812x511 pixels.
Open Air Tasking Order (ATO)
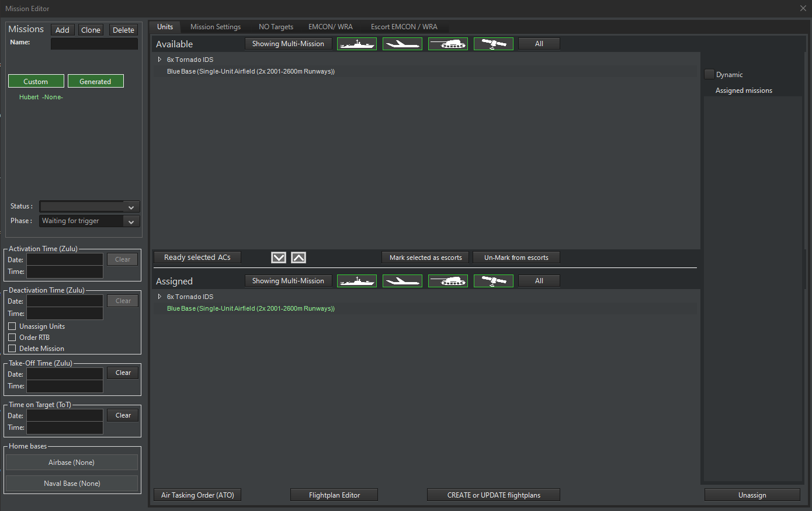[x=197, y=495]
